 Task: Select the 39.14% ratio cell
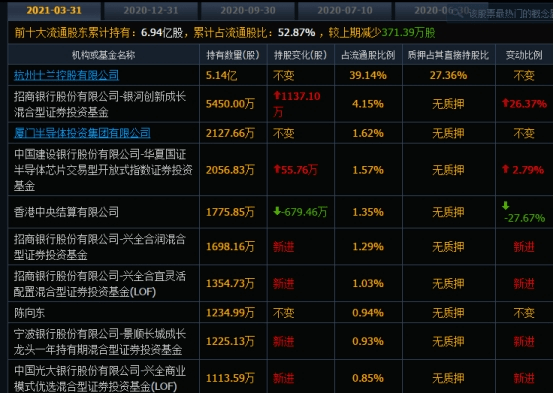(x=368, y=75)
